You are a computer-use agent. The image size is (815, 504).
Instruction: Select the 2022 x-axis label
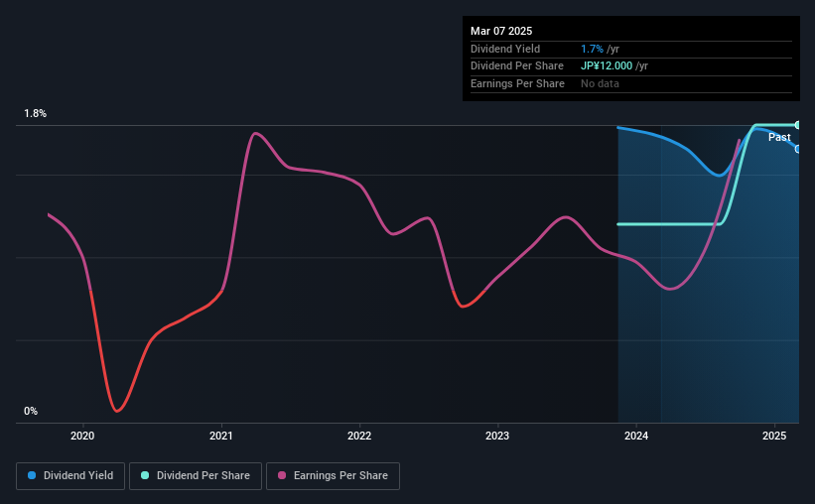(x=359, y=436)
